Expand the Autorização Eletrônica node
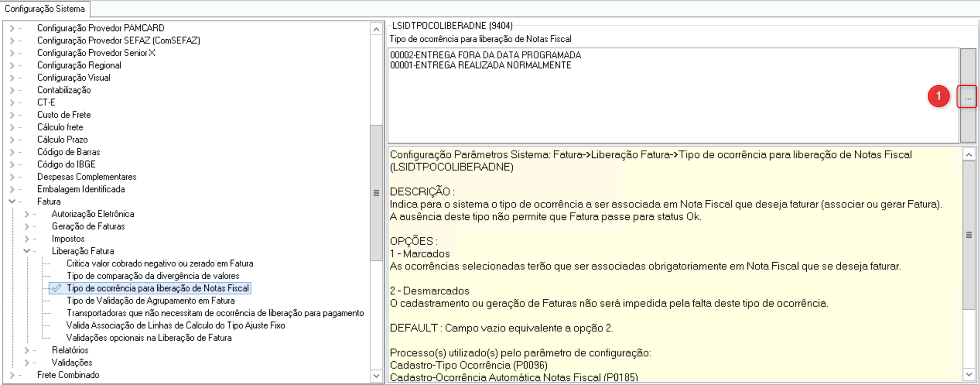Viewport: 980px width, 385px height. coord(27,214)
